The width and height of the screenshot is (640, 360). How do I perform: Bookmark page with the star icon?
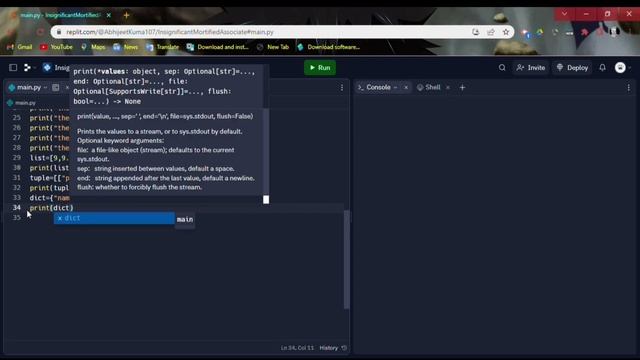[x=506, y=32]
